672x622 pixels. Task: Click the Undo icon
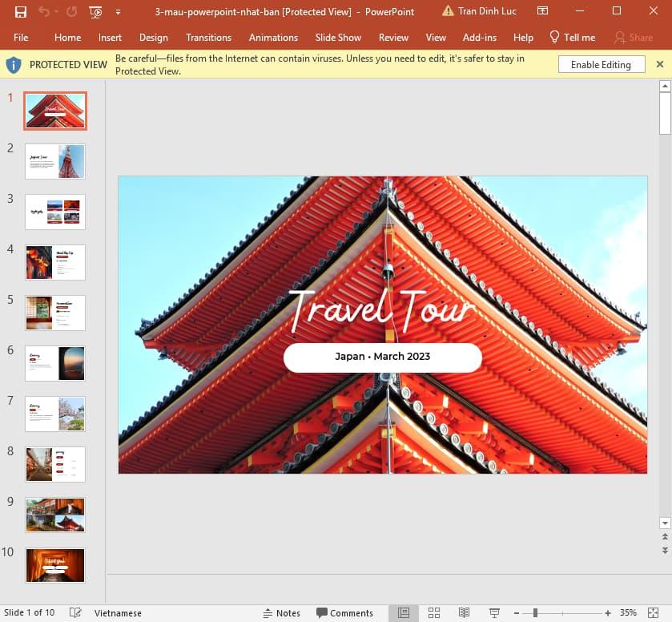tap(42, 11)
